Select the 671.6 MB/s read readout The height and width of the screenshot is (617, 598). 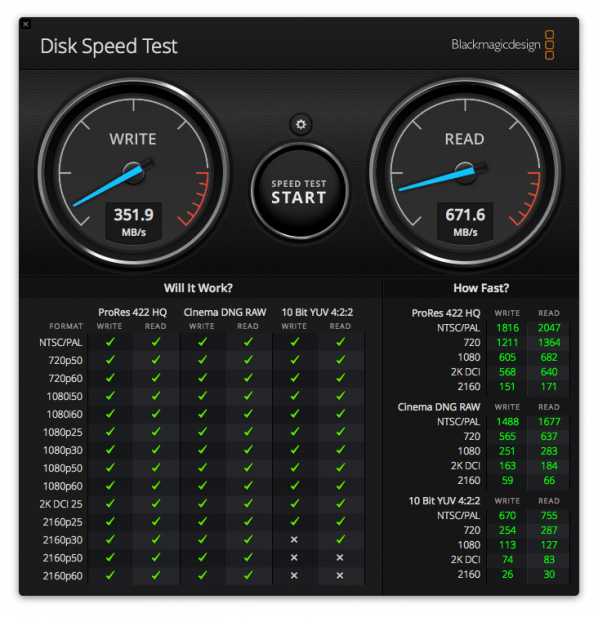pyautogui.click(x=465, y=222)
